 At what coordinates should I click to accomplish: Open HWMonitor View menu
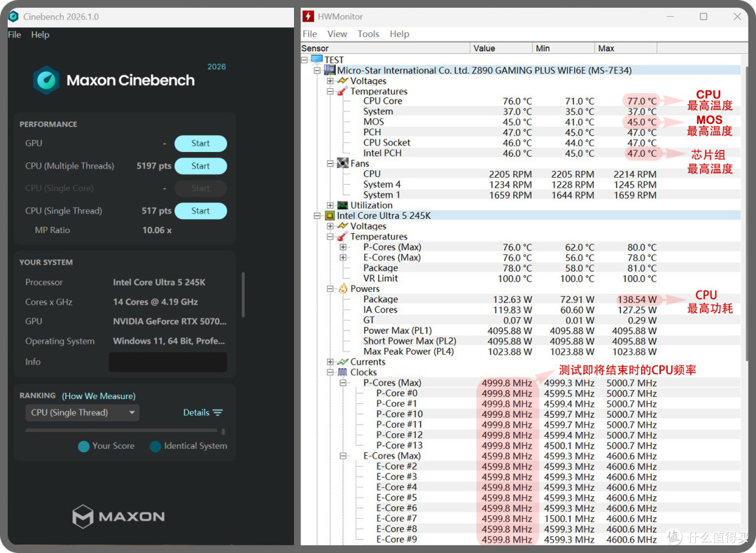click(337, 34)
